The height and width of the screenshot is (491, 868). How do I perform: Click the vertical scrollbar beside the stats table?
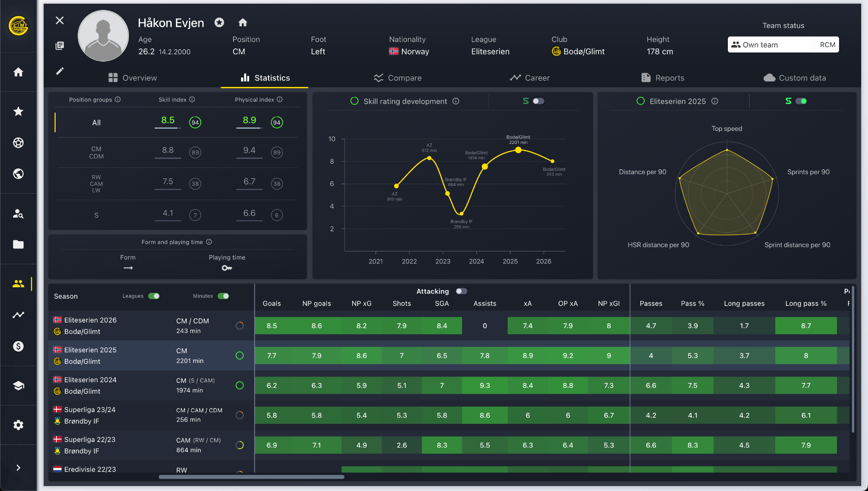[853, 359]
